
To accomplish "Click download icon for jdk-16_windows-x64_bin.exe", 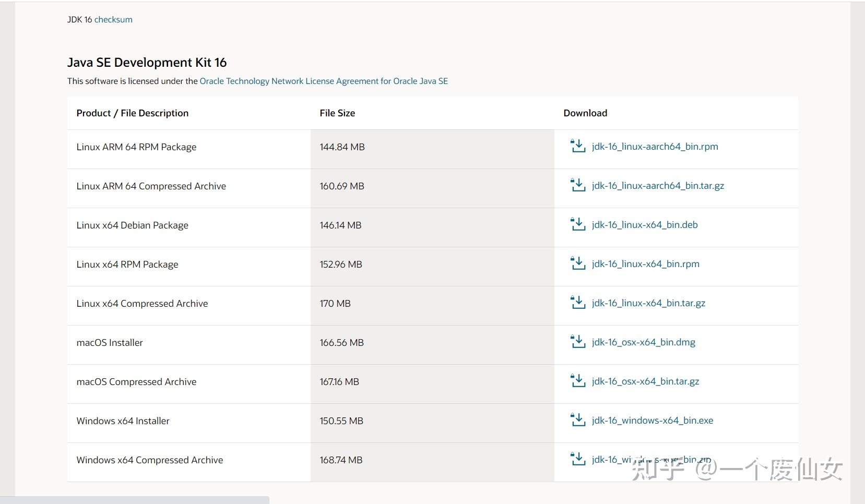I will tap(578, 420).
